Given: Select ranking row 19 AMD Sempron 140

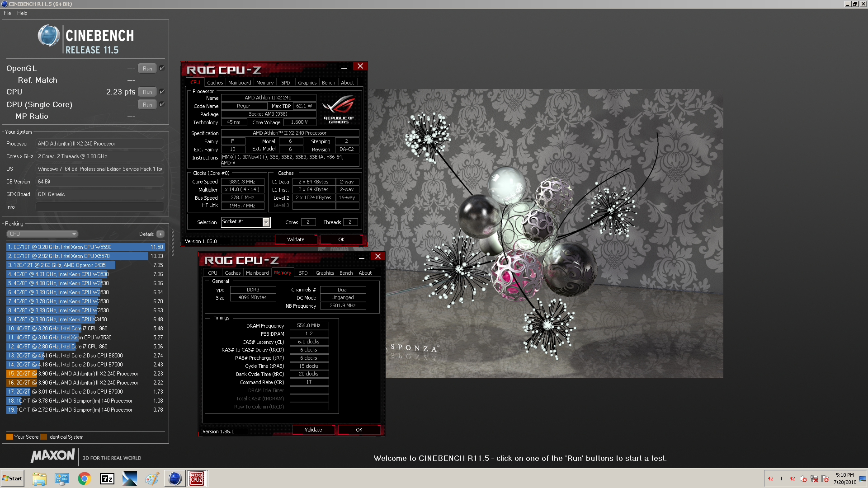Looking at the screenshot, I should (x=85, y=410).
